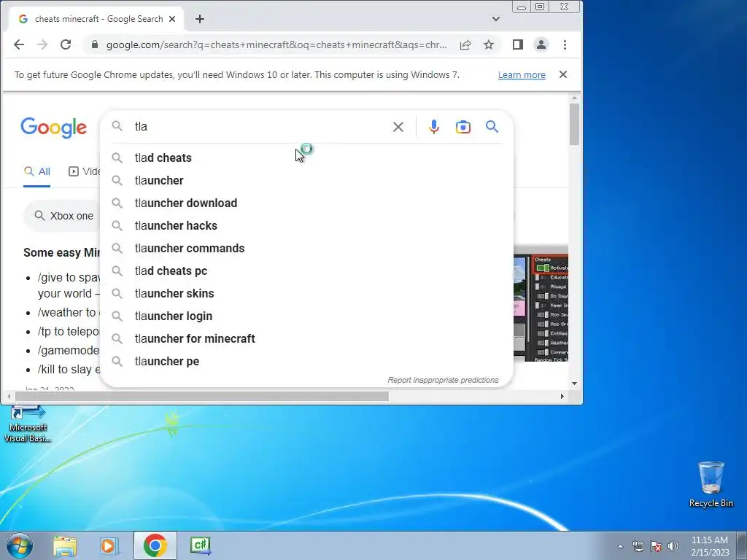Select Microsoft Visual Basic desktop shortcut

(28, 424)
